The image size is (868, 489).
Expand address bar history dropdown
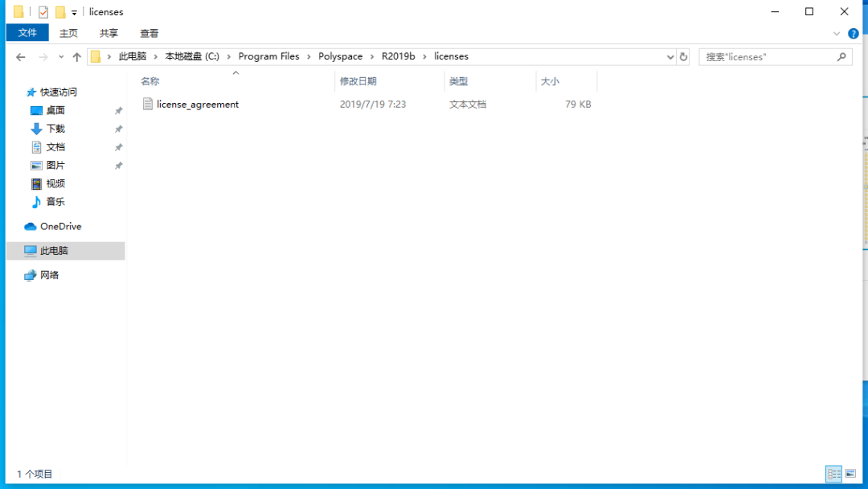point(669,56)
